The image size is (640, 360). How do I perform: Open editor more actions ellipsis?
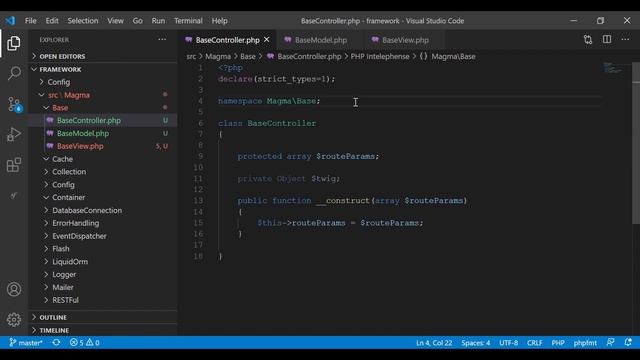(625, 40)
